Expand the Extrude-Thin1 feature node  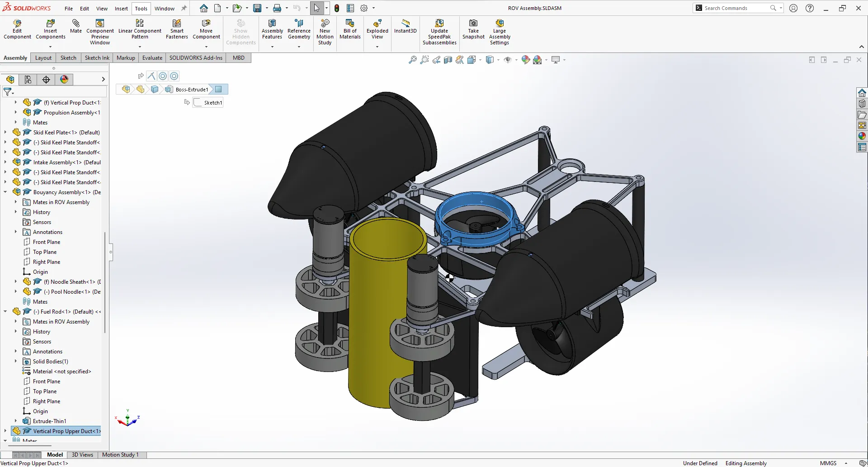pyautogui.click(x=16, y=421)
